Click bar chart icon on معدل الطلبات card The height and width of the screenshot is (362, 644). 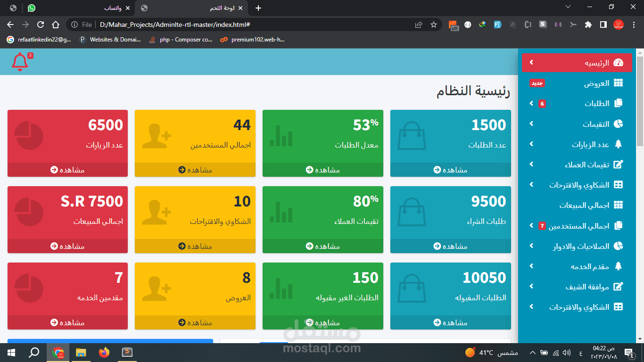coord(281,136)
